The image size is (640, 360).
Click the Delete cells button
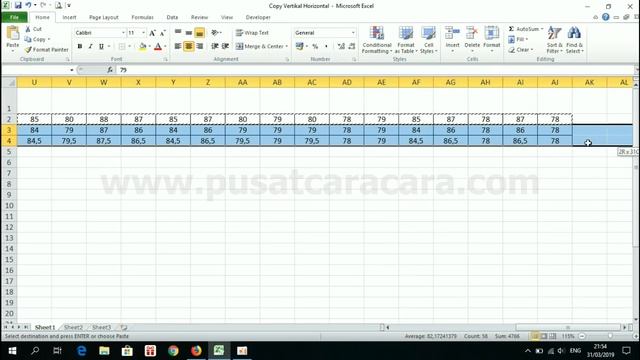[472, 39]
